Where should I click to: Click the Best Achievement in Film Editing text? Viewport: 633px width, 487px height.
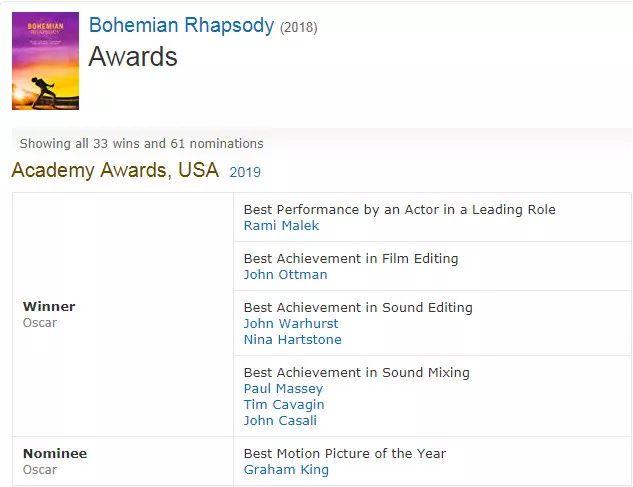coord(351,258)
